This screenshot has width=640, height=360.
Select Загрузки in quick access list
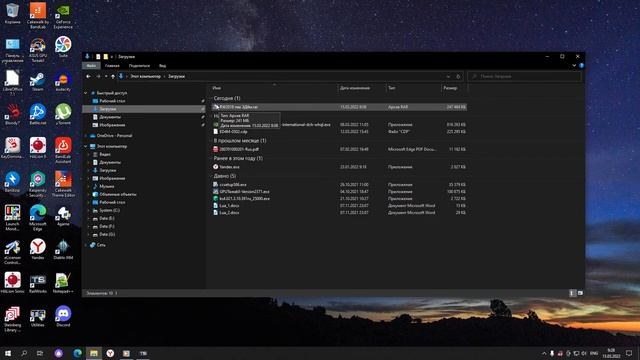point(108,109)
